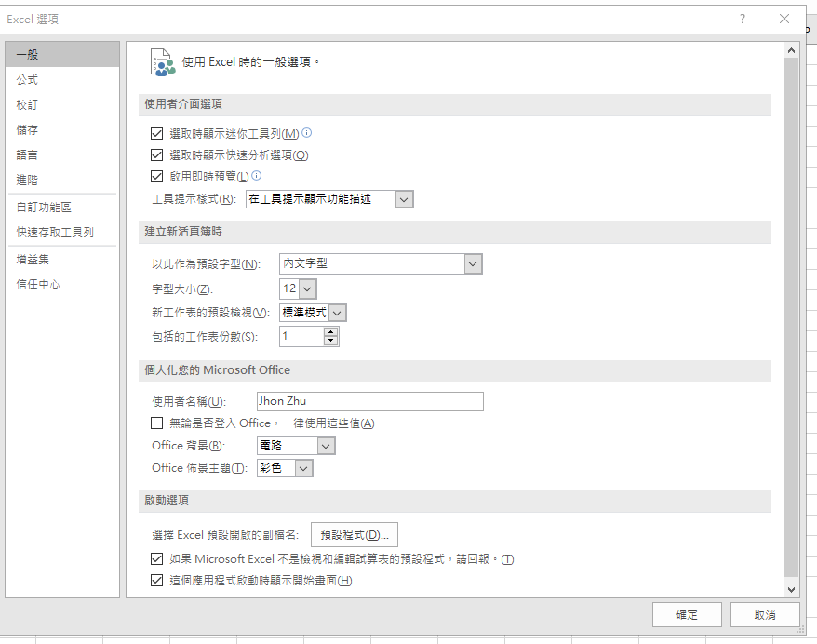The width and height of the screenshot is (817, 644).
Task: Switch to the 公式 category
Action: [x=62, y=80]
